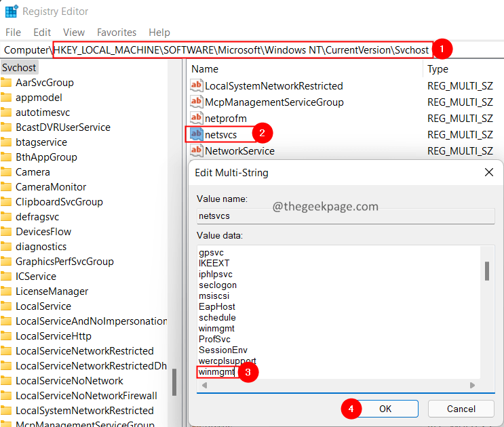
Task: Open the View menu
Action: [x=74, y=33]
